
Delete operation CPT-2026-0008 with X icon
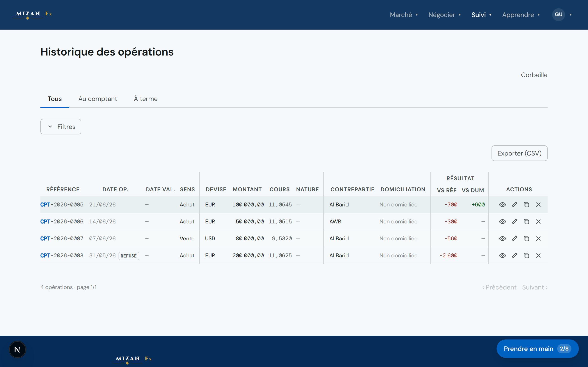click(x=538, y=256)
